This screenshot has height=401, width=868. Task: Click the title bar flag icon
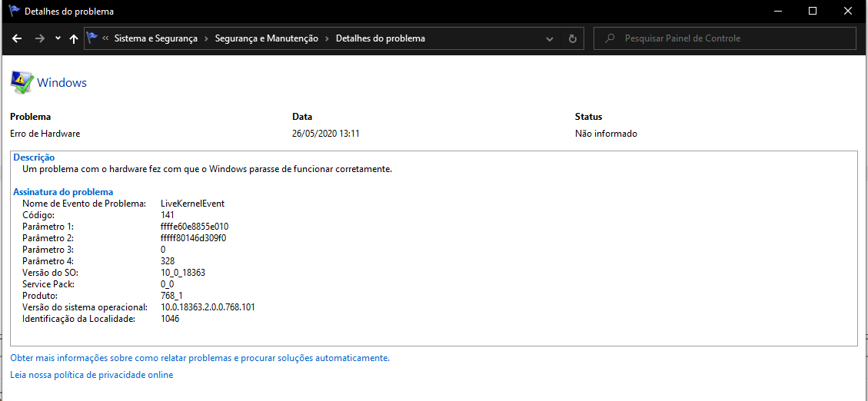pyautogui.click(x=15, y=11)
